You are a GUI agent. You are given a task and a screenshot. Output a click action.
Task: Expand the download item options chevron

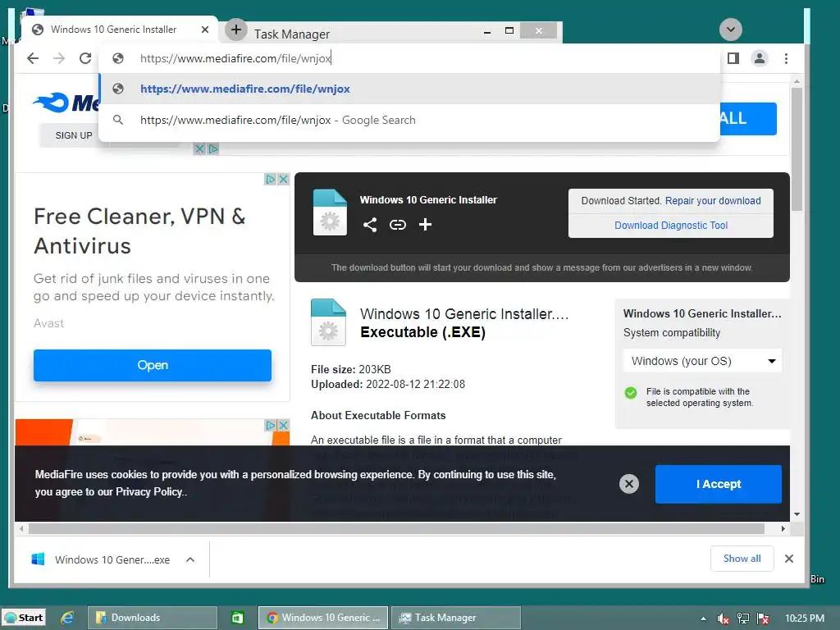click(190, 559)
